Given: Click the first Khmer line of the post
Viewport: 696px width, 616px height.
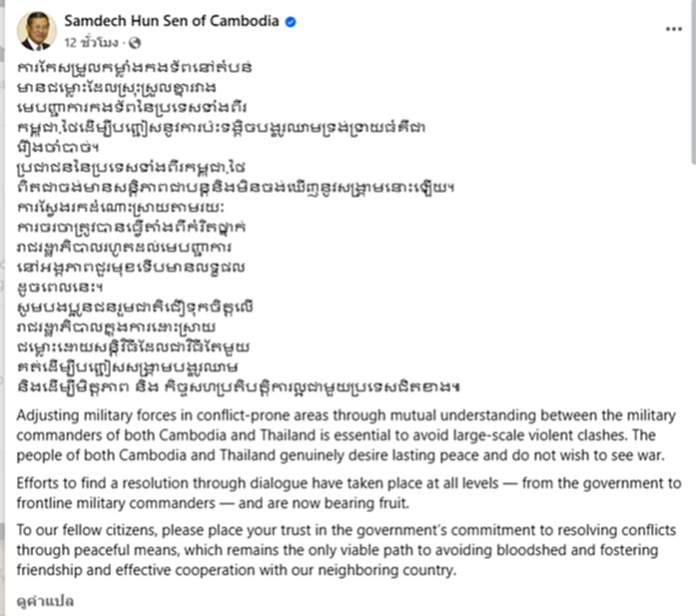Looking at the screenshot, I should coord(135,68).
